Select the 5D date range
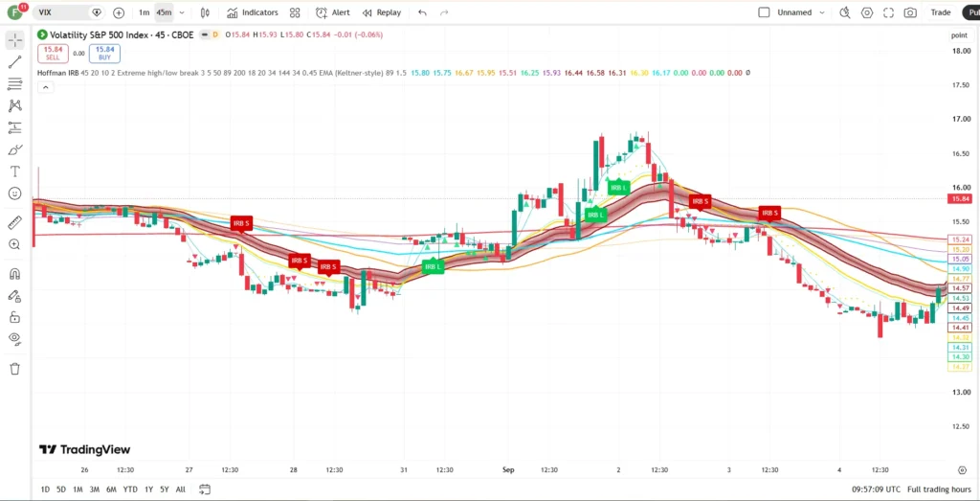The height and width of the screenshot is (501, 980). pos(61,490)
